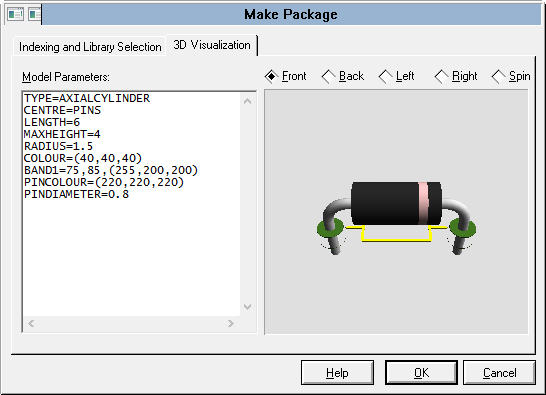Click the scroll left arrow of parameters box
The image size is (546, 395).
tap(31, 324)
